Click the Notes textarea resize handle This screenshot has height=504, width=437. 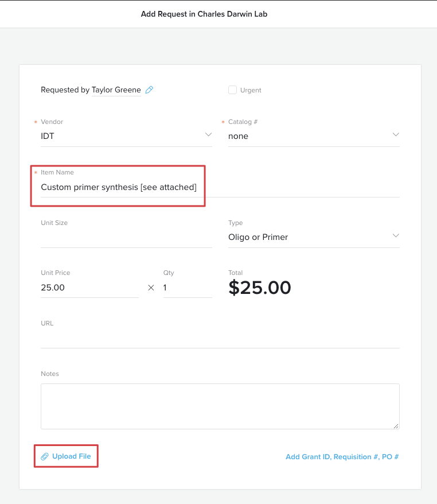[x=396, y=426]
